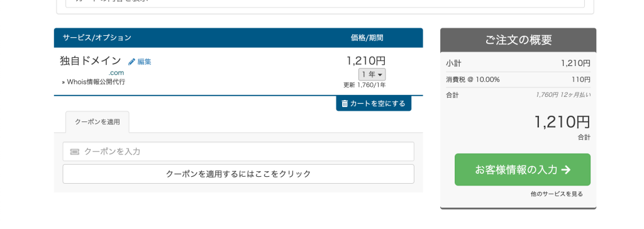The image size is (644, 229).
Task: Click the pencil edit icon beside 独自ドメイン
Action: [x=131, y=62]
